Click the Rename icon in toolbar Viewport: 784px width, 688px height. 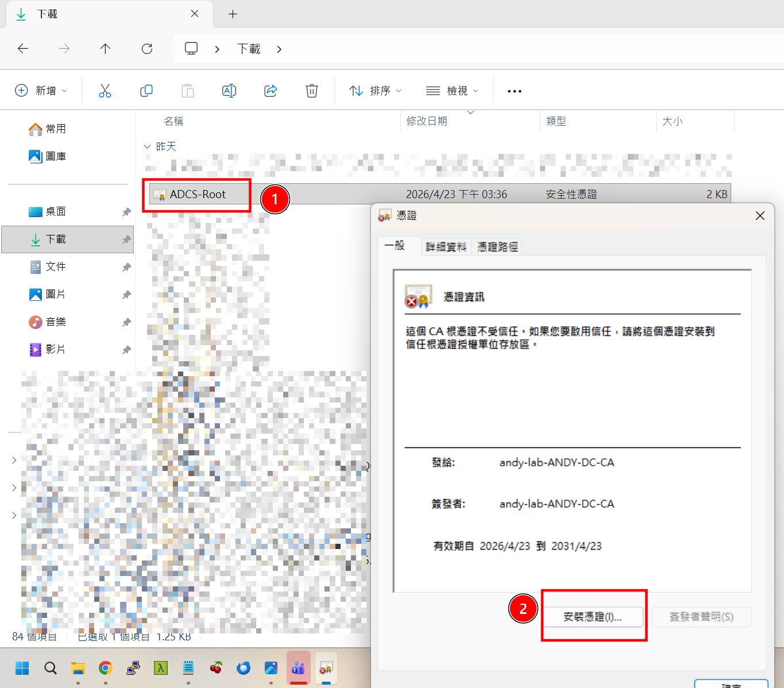tap(229, 91)
